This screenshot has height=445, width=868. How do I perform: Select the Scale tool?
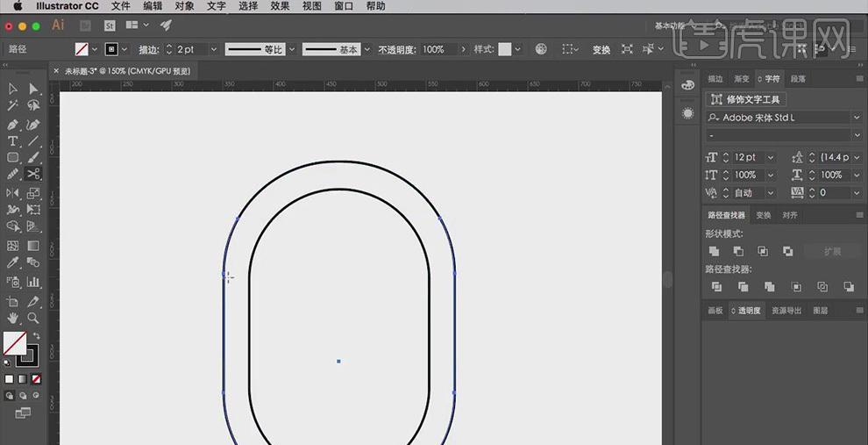33,193
